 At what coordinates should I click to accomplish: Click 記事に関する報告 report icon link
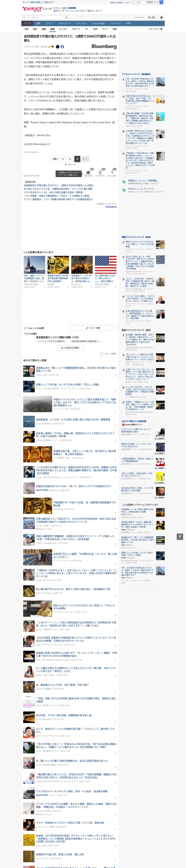pyautogui.click(x=32, y=176)
